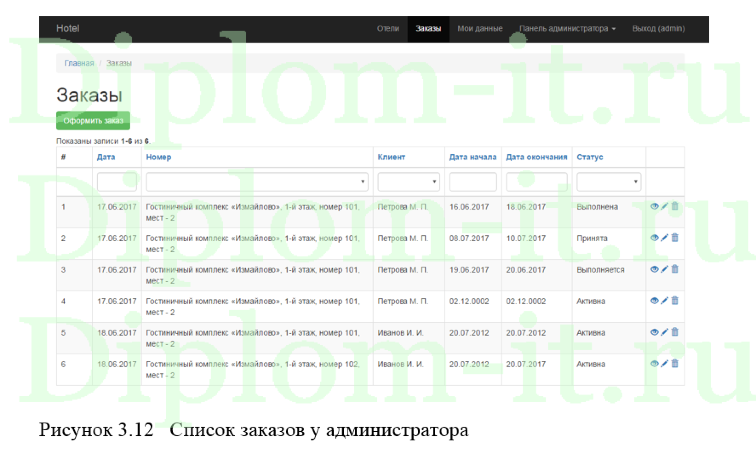Open the Клиент filter dropdown
The width and height of the screenshot is (756, 460).
tap(408, 182)
